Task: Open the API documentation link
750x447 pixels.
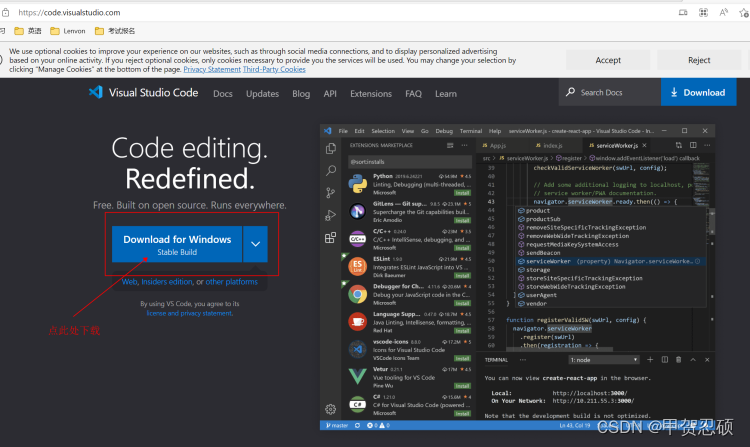Action: (x=330, y=94)
